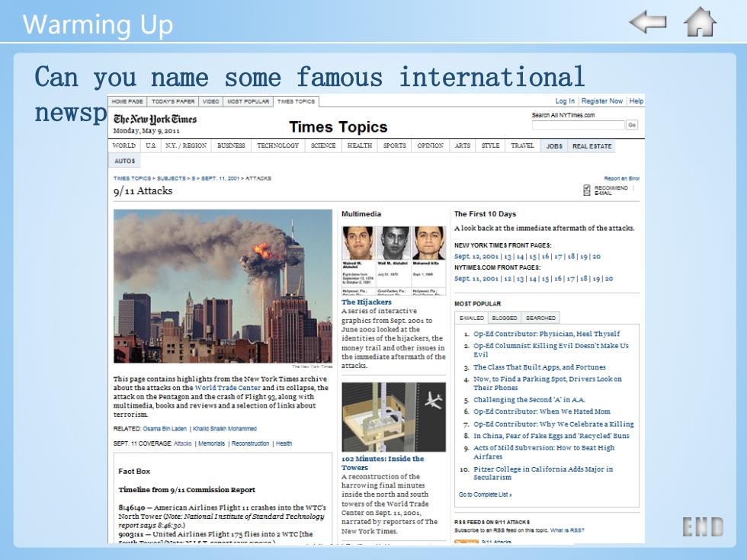This screenshot has width=747, height=560.
Task: Select the E-MAILED tab
Action: pos(471,318)
